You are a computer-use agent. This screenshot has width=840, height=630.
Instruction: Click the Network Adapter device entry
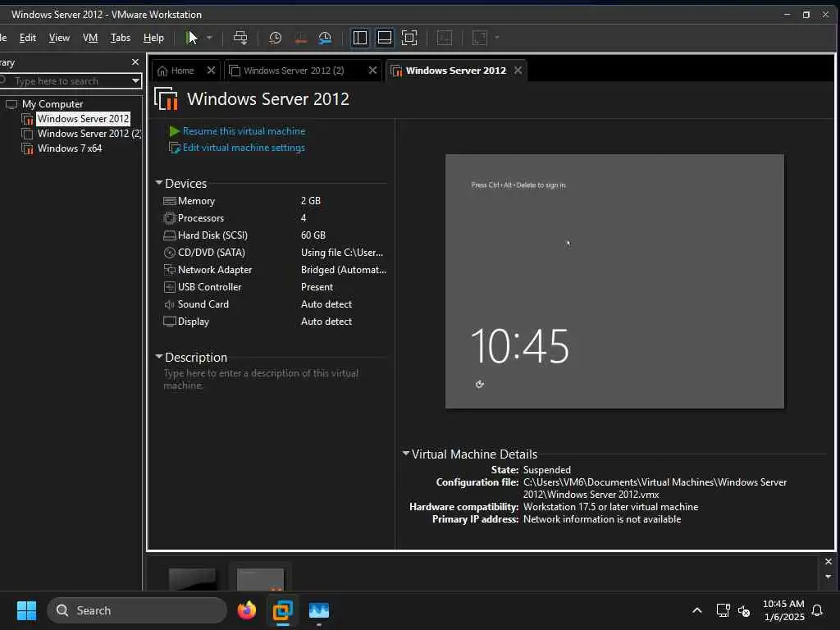pos(215,269)
